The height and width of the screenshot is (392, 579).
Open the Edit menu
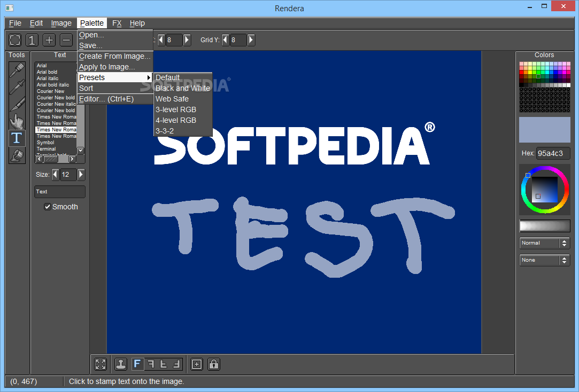tap(36, 23)
